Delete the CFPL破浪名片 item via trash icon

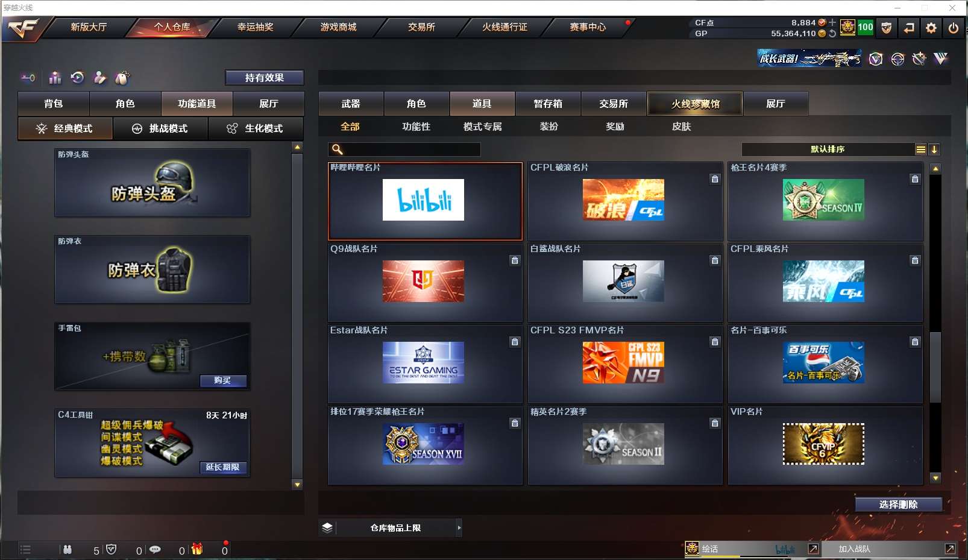tap(715, 179)
